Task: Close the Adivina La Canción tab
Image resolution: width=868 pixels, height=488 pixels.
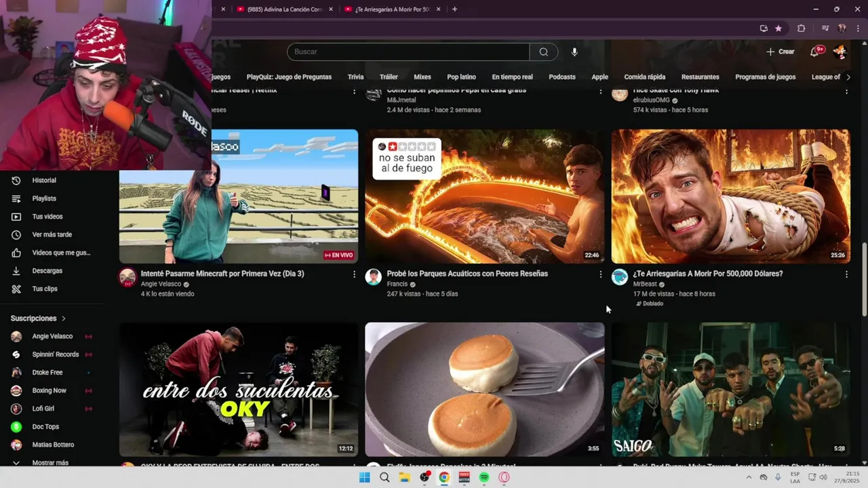Action: coord(331,9)
